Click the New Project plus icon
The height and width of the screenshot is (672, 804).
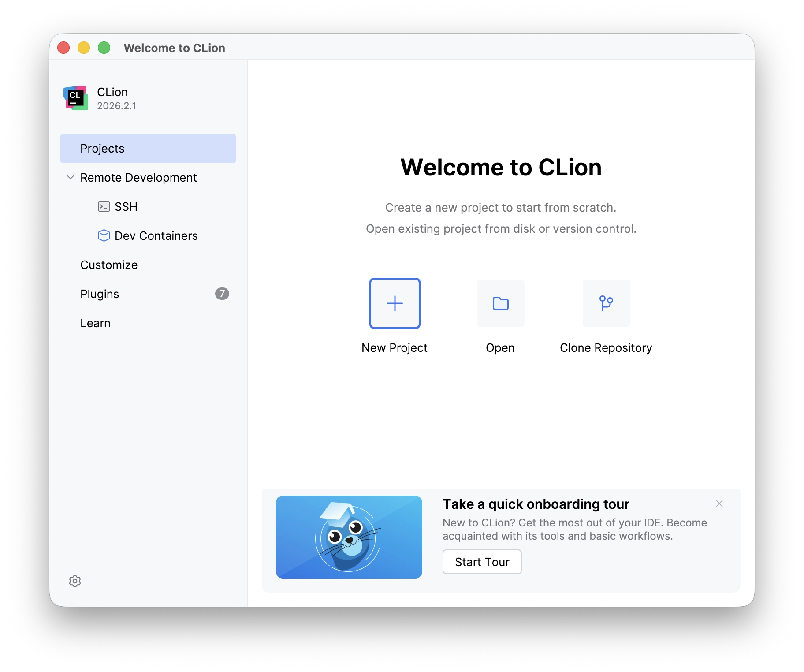click(395, 303)
